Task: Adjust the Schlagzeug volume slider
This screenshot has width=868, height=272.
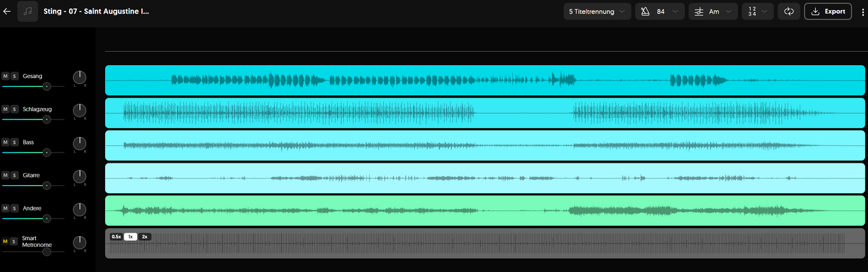Action: point(33,119)
